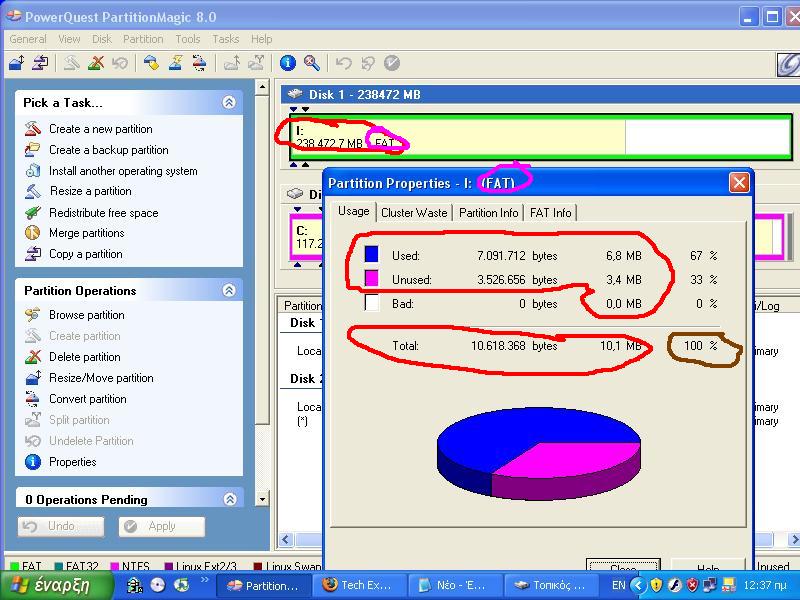Open the General menu
800x600 pixels.
pos(28,39)
